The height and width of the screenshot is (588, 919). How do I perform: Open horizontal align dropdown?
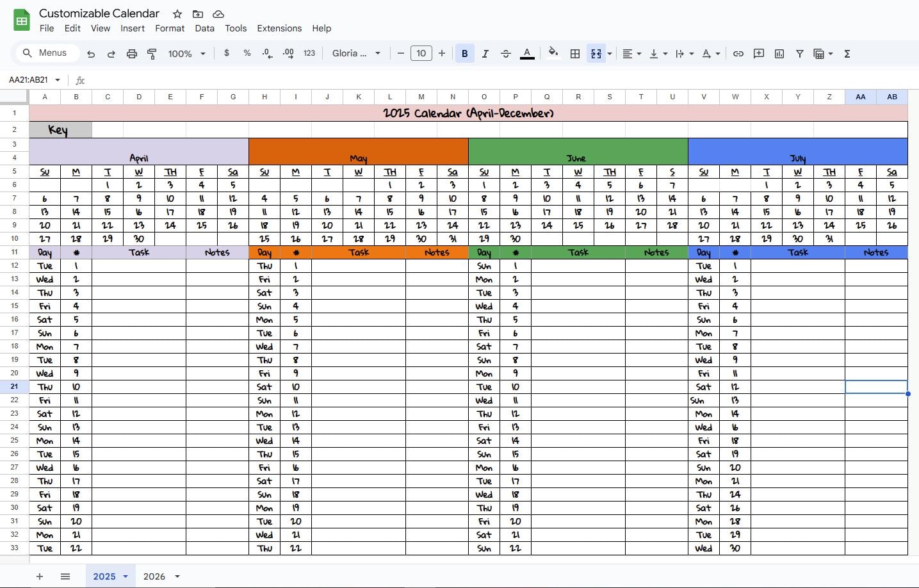(632, 54)
